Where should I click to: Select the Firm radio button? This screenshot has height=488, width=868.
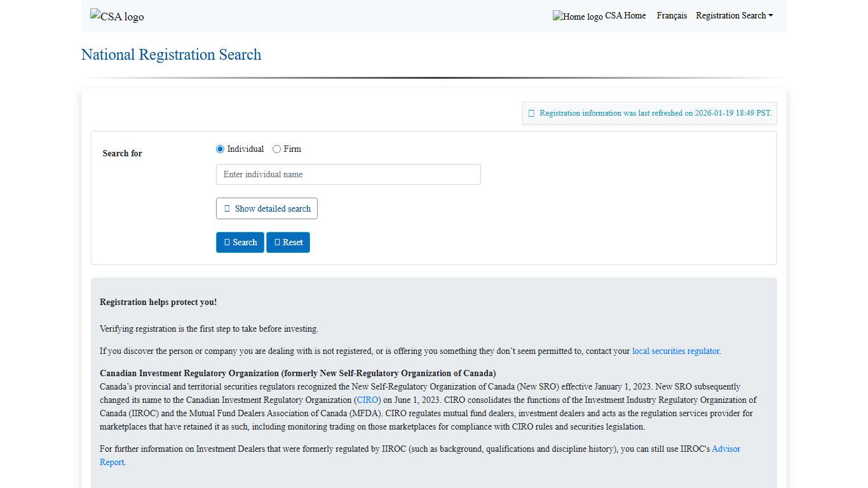click(277, 149)
